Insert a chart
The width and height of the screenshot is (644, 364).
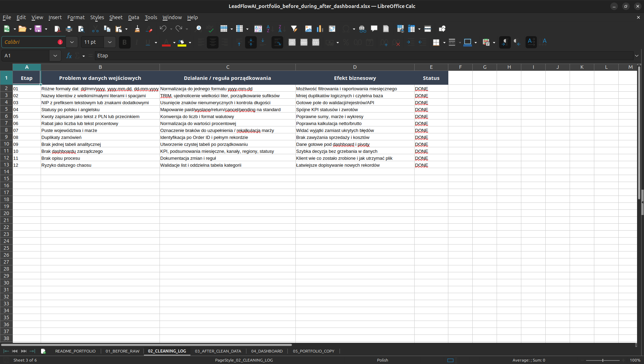(320, 29)
